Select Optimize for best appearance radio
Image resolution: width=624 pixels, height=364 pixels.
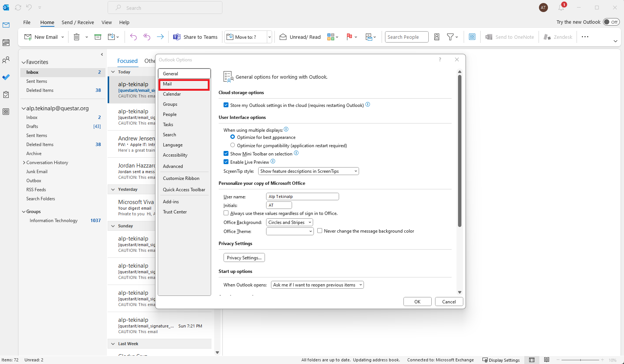[x=233, y=137]
